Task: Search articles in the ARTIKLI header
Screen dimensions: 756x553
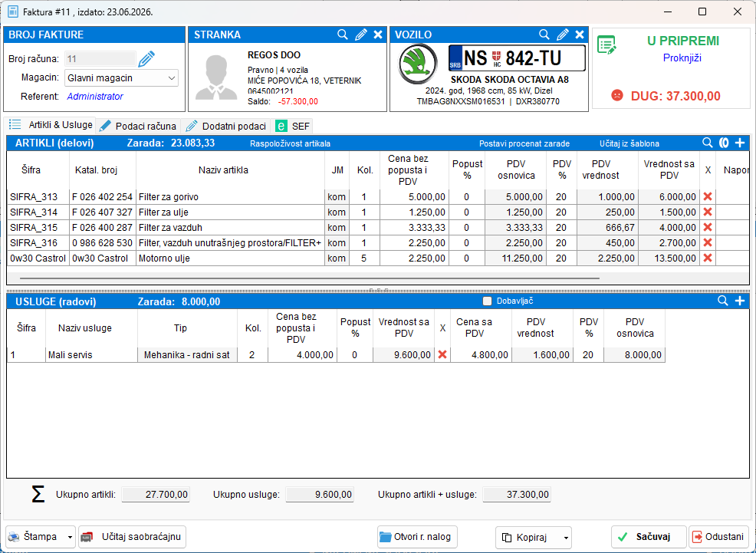Action: pyautogui.click(x=707, y=143)
